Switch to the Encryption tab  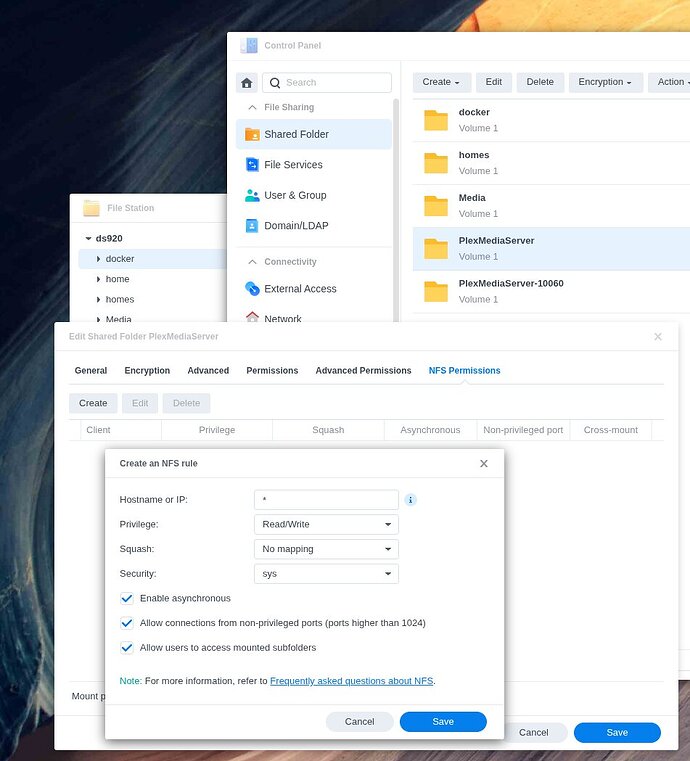147,371
